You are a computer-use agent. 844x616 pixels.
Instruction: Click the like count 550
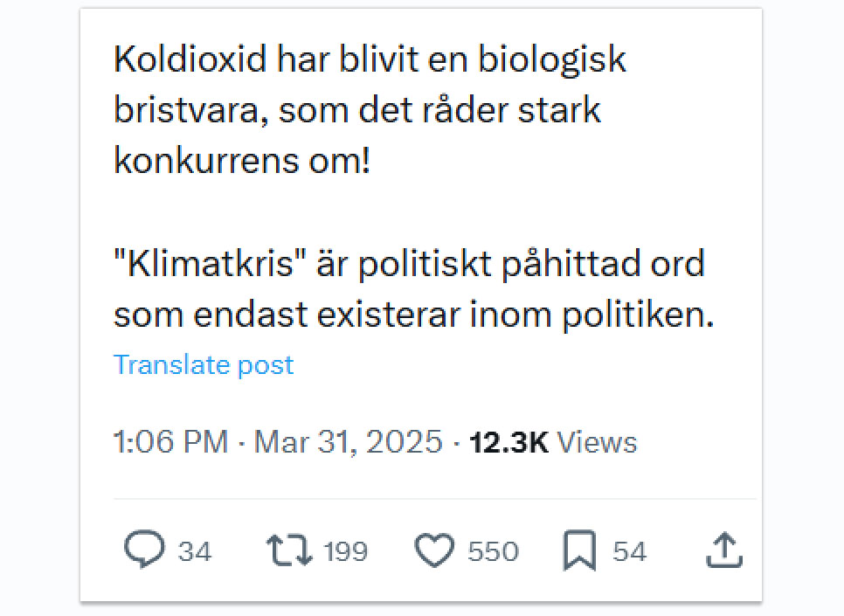[493, 552]
